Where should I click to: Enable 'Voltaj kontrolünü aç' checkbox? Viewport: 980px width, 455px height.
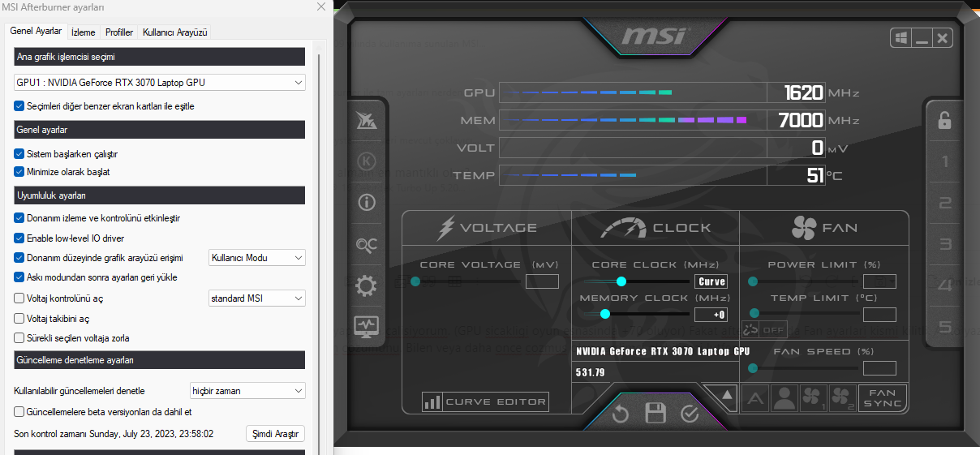(x=19, y=298)
